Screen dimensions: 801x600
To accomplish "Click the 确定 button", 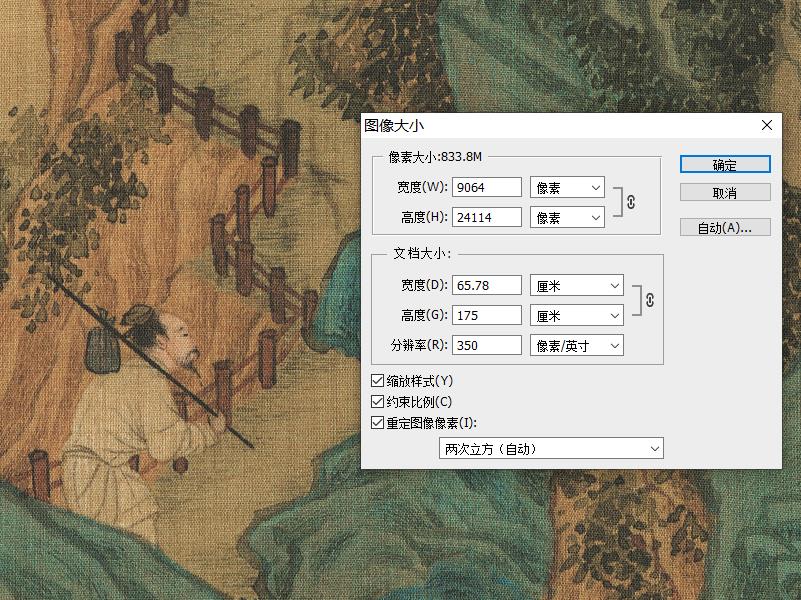I will pyautogui.click(x=725, y=164).
